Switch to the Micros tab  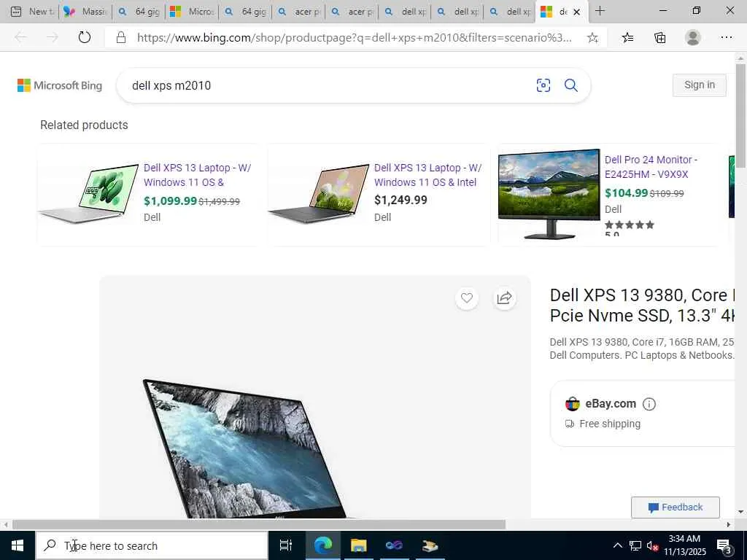[192, 12]
